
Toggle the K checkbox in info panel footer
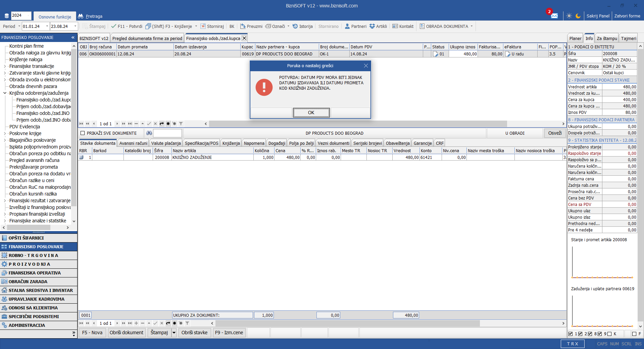click(x=609, y=334)
